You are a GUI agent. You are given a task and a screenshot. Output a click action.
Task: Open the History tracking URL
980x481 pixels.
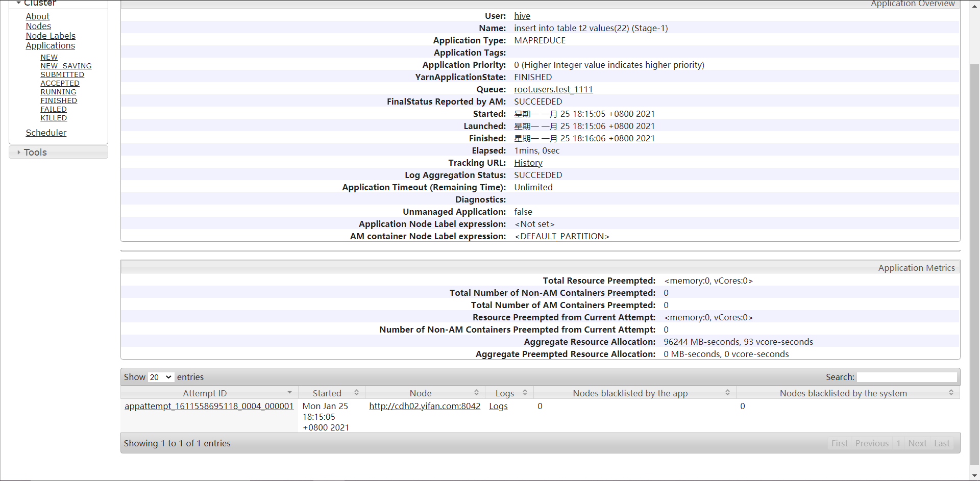[x=528, y=163]
